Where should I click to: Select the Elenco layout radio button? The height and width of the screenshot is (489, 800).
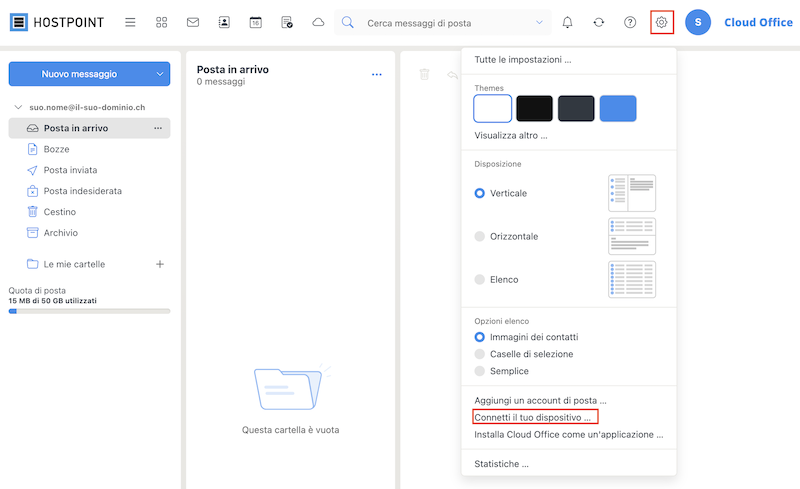point(480,279)
